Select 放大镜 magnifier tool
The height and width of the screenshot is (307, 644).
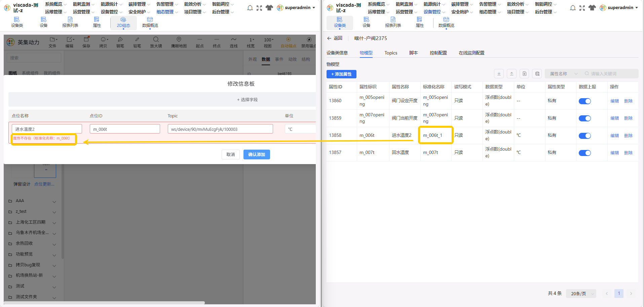(156, 42)
